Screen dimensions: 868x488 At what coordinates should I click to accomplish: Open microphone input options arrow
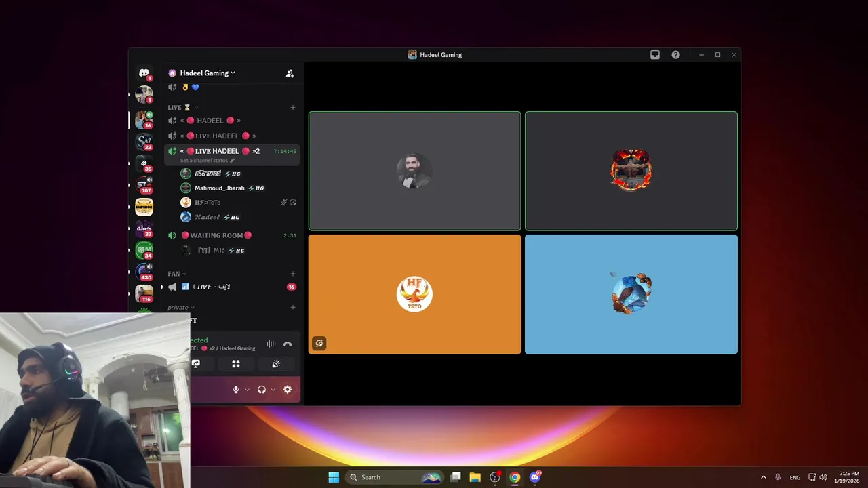(x=247, y=390)
